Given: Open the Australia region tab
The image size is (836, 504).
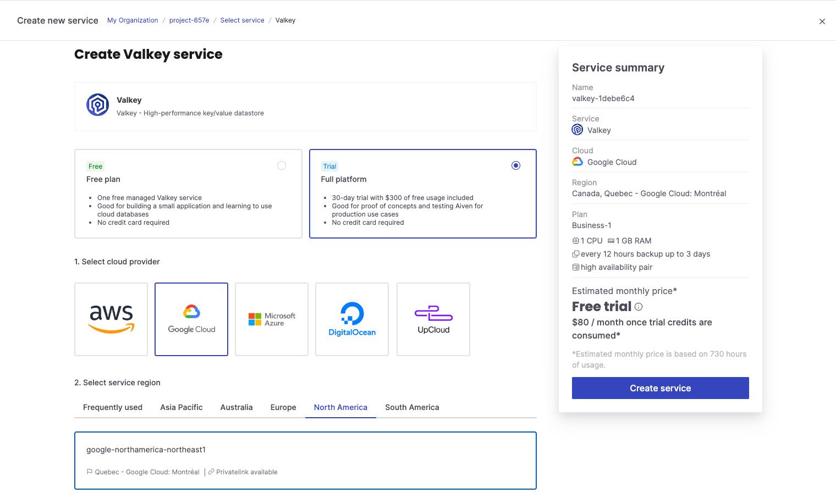Looking at the screenshot, I should point(237,407).
